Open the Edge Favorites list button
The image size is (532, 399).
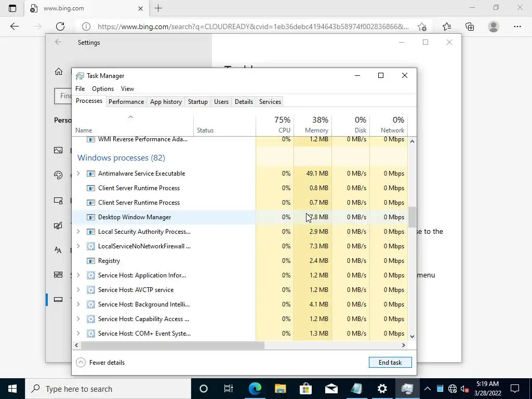(447, 26)
